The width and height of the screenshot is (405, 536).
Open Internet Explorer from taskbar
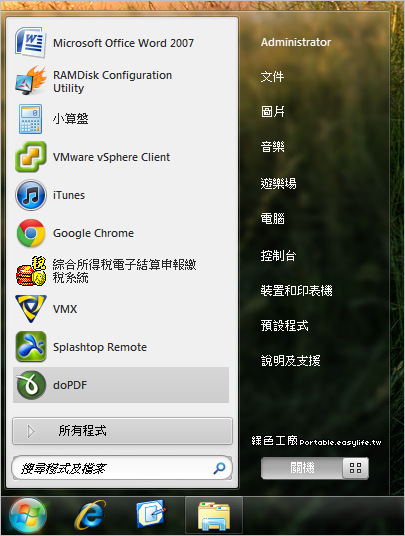[x=90, y=515]
